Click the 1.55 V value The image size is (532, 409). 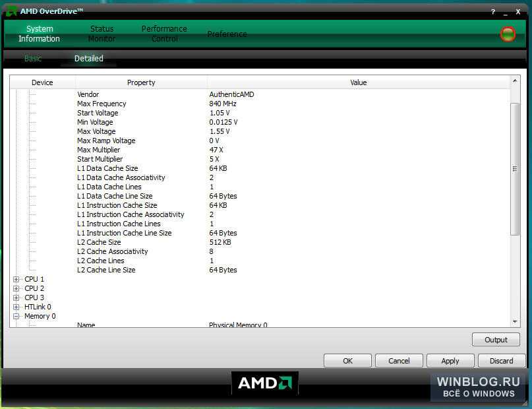220,131
